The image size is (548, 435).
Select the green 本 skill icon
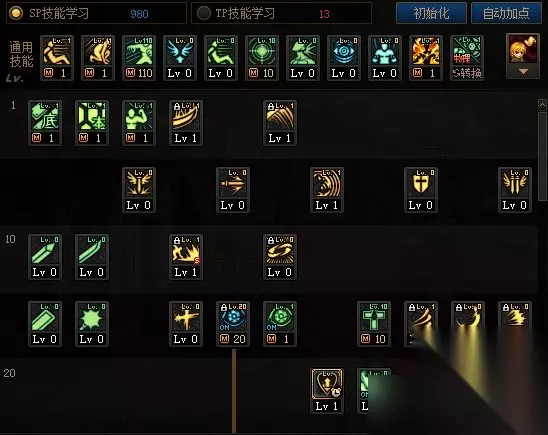coord(92,123)
